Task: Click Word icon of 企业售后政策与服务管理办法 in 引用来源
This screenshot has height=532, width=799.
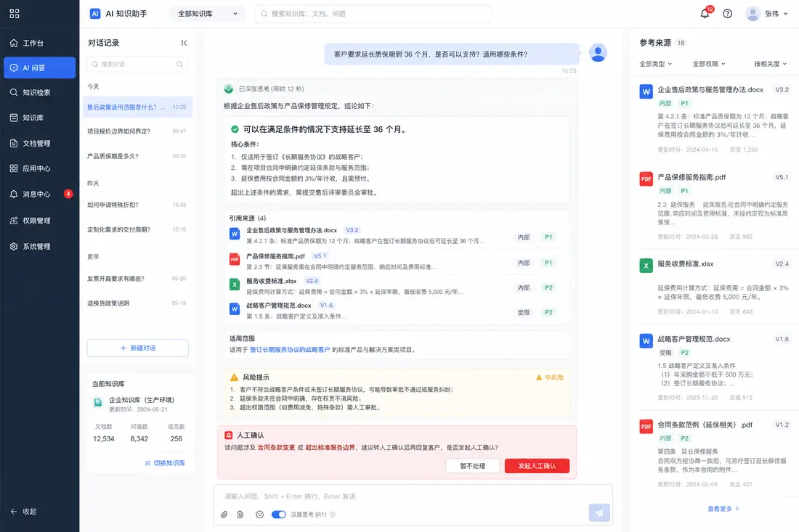Action: 235,234
